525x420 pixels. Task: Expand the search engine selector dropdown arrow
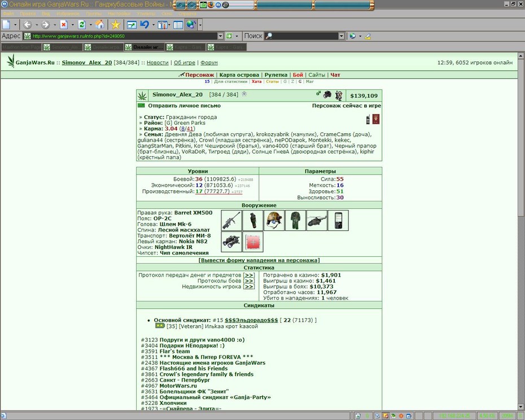[360, 36]
